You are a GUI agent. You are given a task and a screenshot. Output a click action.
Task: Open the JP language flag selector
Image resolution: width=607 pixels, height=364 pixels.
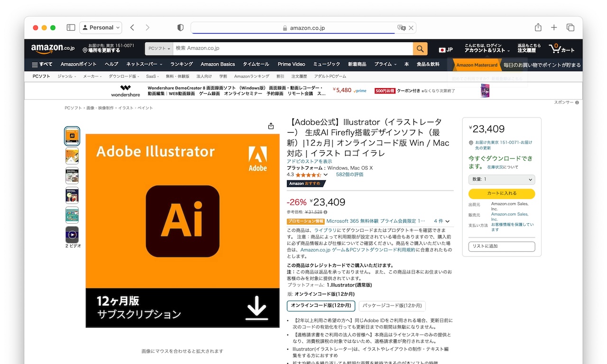coord(446,50)
